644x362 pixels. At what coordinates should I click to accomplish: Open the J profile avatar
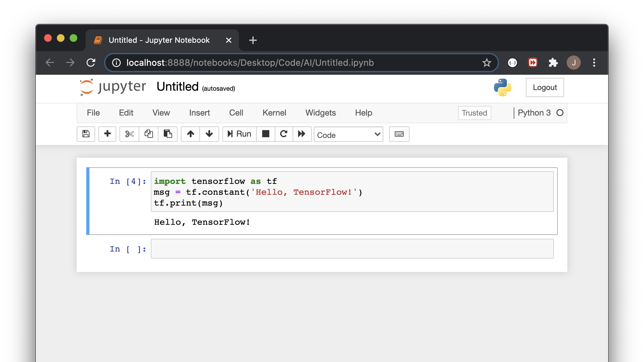[x=574, y=63]
